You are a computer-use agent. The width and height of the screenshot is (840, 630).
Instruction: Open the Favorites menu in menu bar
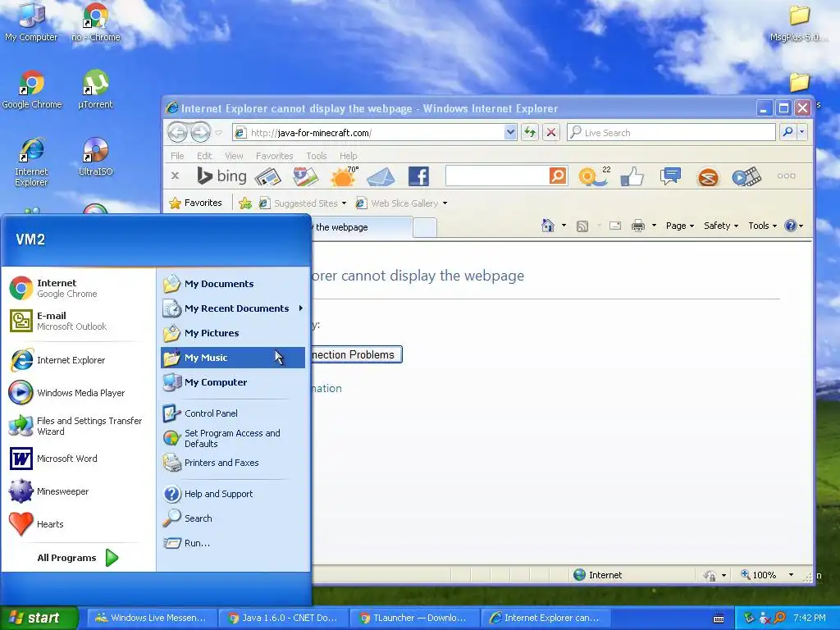click(x=274, y=156)
